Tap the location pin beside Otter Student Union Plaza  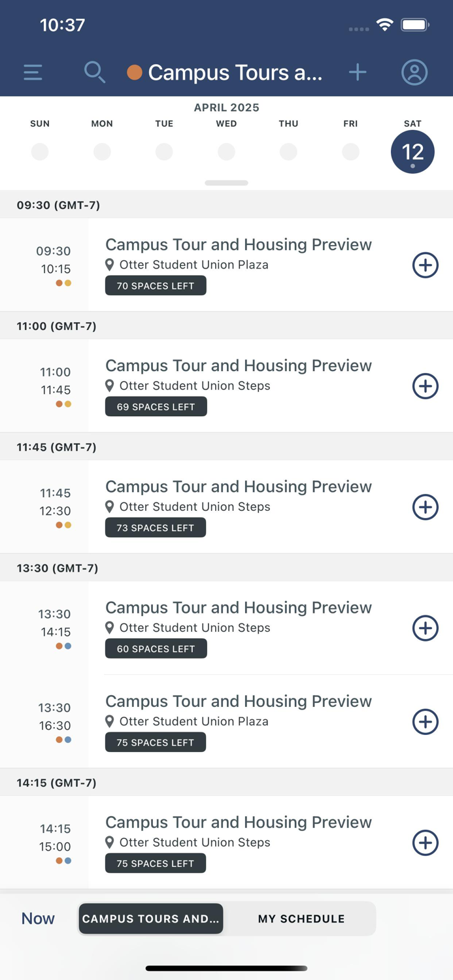pyautogui.click(x=109, y=265)
